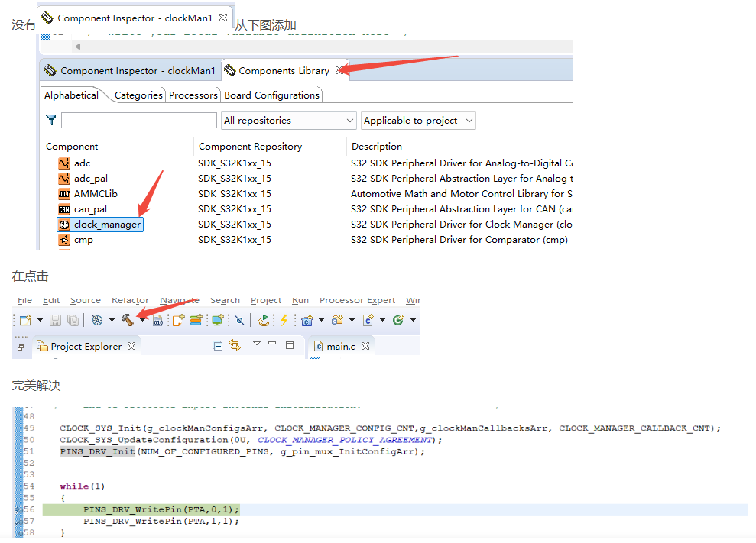Click the New wizard toolbar icon
The width and height of the screenshot is (756, 543).
25,320
